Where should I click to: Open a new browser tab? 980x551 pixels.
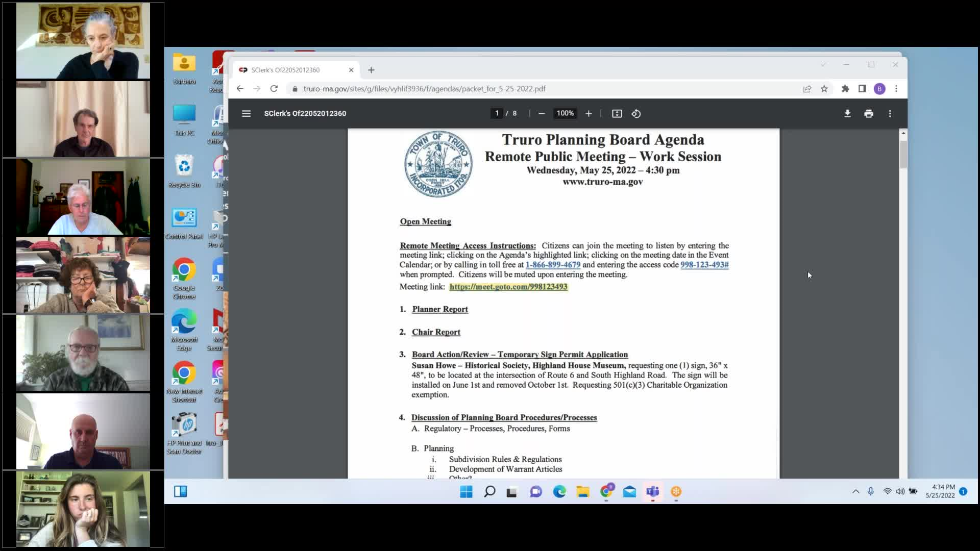371,70
